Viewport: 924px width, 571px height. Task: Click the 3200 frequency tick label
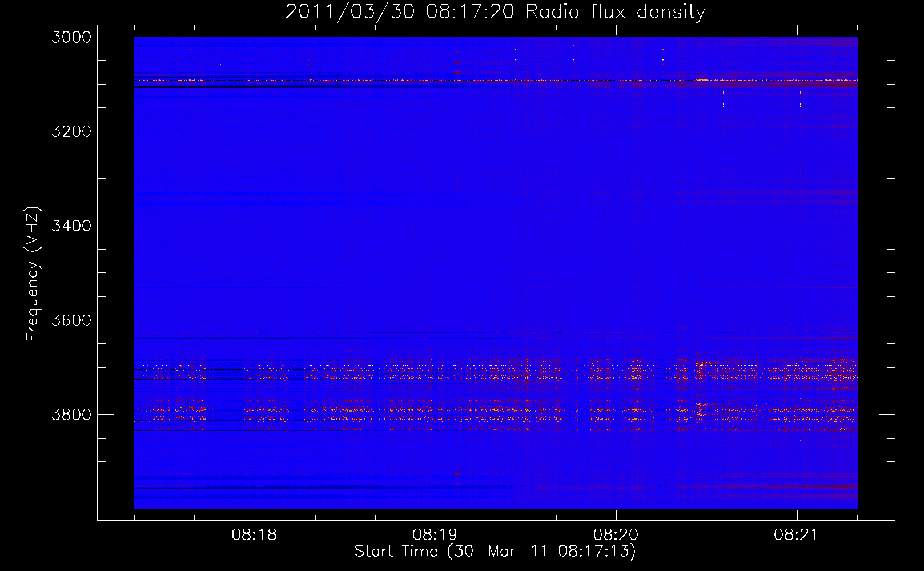pyautogui.click(x=71, y=131)
